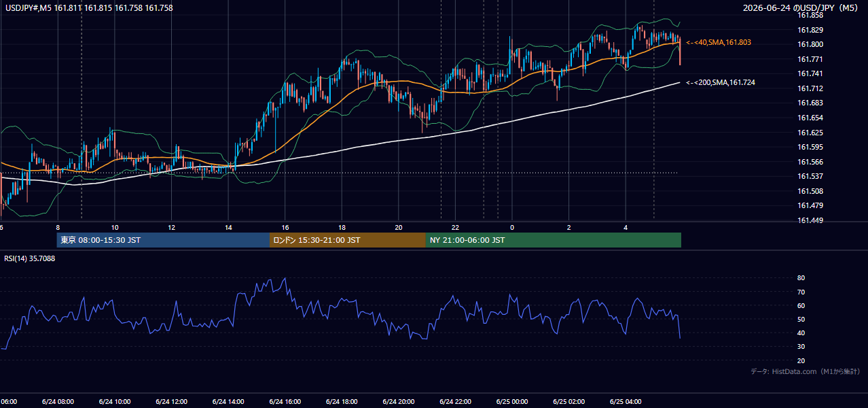The image size is (868, 408).
Task: Click price axis label 161.741
Action: (810, 73)
